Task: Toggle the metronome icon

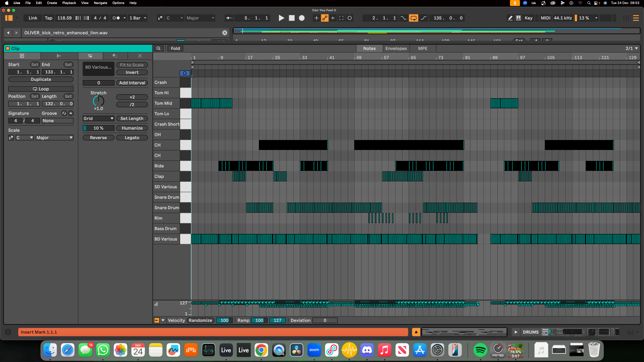Action: [x=116, y=18]
